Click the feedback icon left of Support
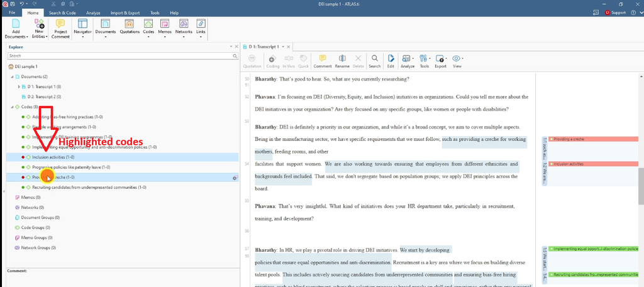The width and height of the screenshot is (644, 287). [x=596, y=13]
